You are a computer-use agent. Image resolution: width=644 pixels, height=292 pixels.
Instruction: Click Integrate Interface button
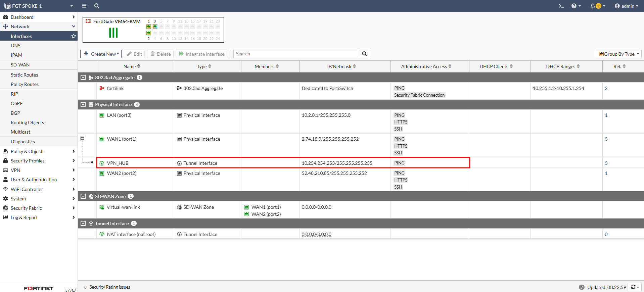201,54
